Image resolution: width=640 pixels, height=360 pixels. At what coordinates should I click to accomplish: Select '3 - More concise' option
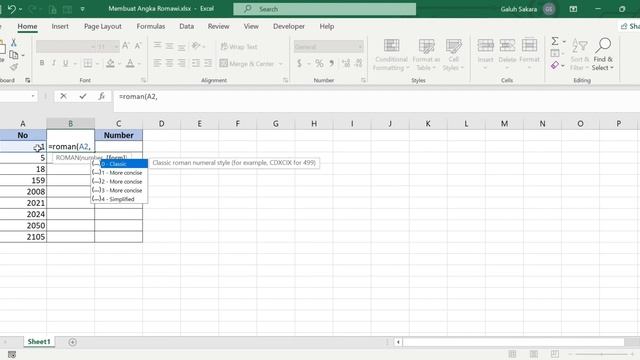click(x=119, y=190)
